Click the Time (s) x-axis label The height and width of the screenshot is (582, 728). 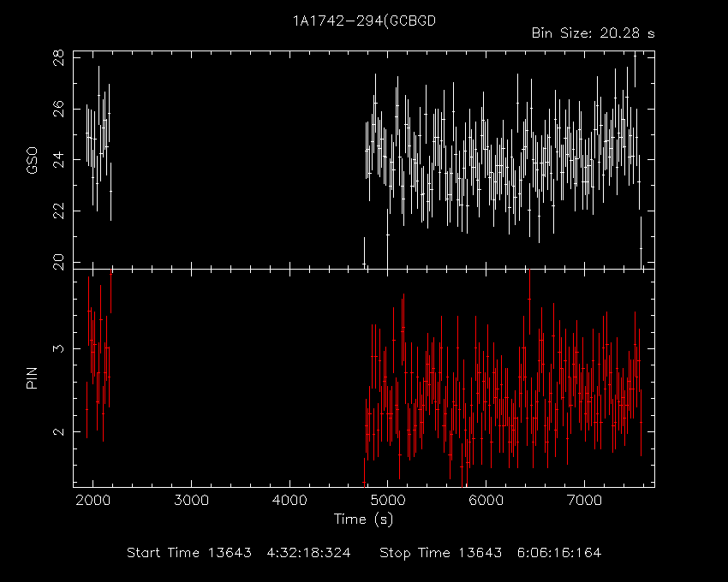tap(363, 519)
